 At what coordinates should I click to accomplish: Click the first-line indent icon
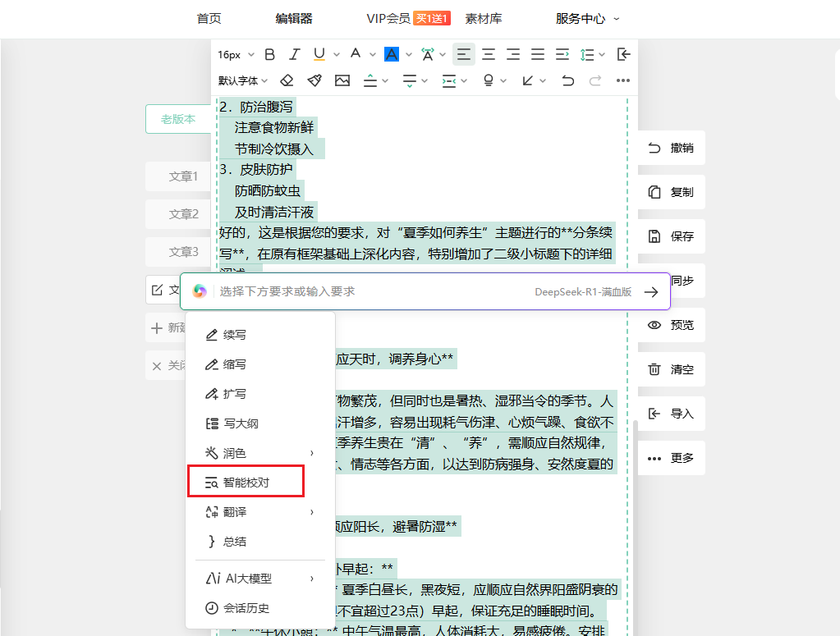pos(562,54)
